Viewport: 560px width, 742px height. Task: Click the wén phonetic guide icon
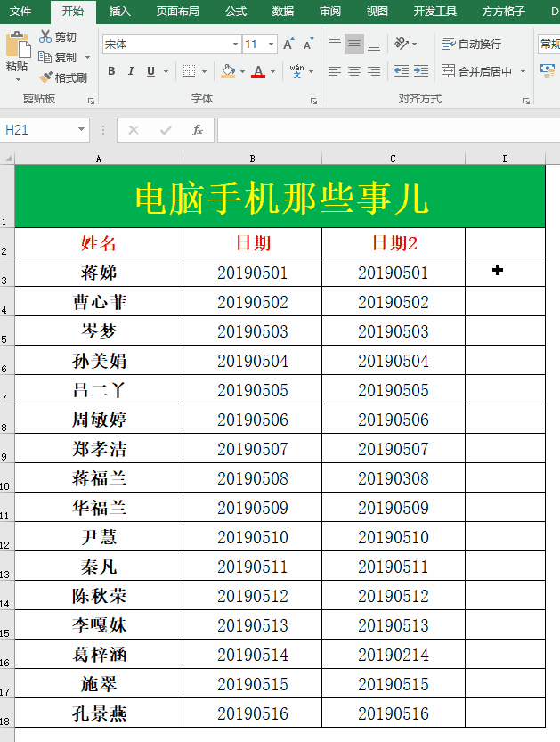coord(296,71)
